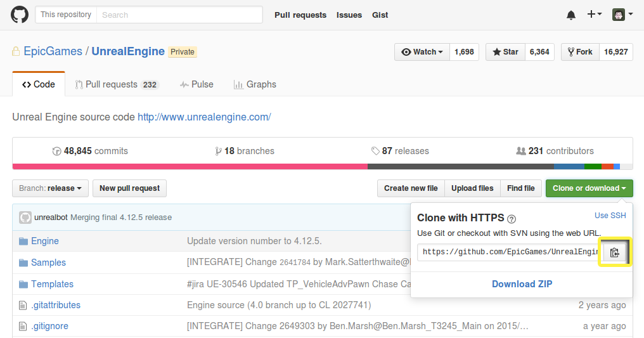Click the GitHub octocat logo
644x338 pixels.
pos(19,15)
